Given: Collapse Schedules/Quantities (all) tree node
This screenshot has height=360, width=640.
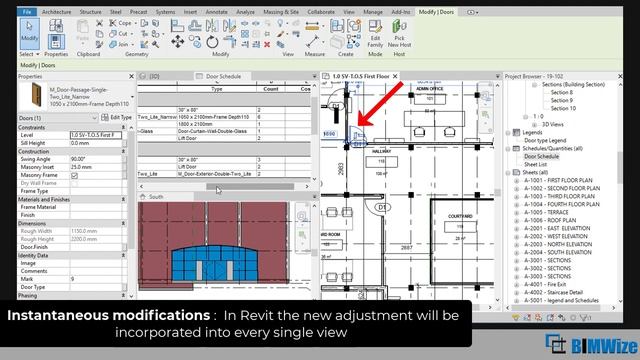Looking at the screenshot, I should (x=508, y=149).
